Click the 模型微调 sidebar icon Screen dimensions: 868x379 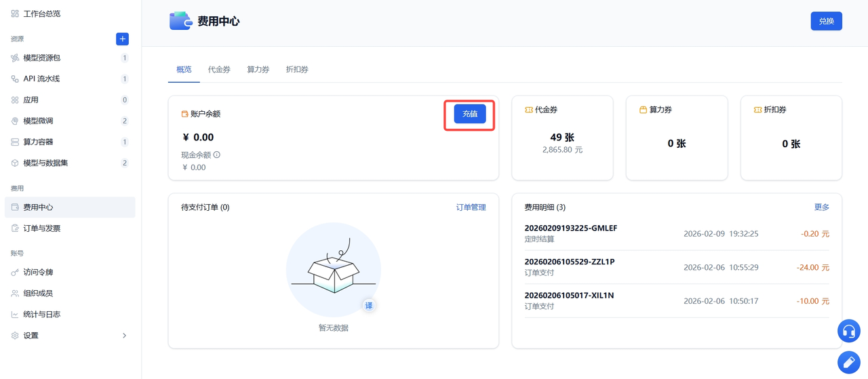click(15, 121)
